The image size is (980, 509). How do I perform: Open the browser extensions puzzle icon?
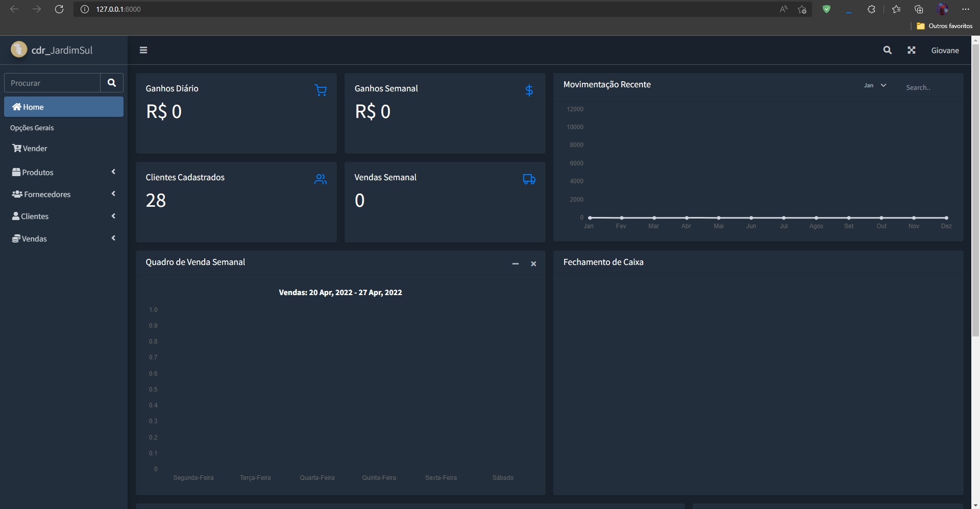[x=871, y=9]
